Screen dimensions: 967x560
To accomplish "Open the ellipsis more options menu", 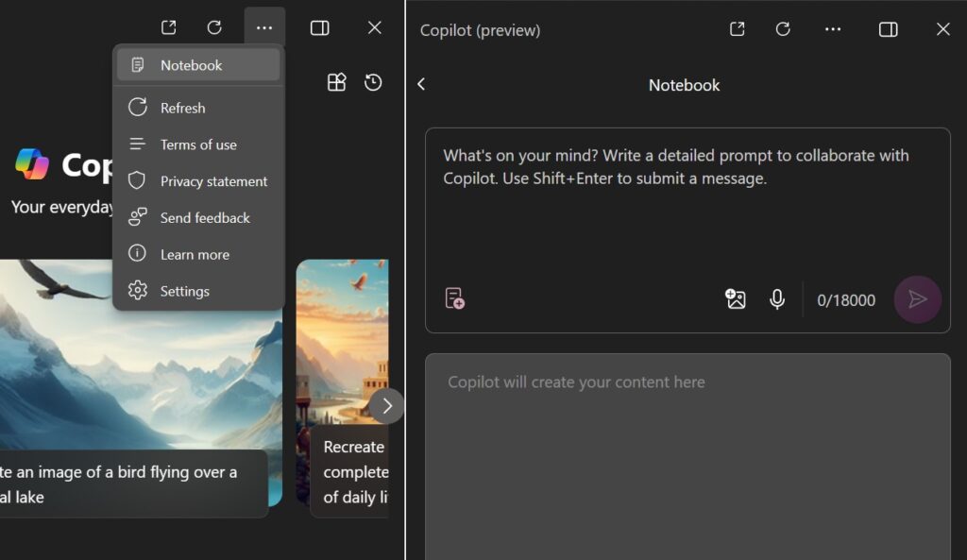I will pos(264,26).
